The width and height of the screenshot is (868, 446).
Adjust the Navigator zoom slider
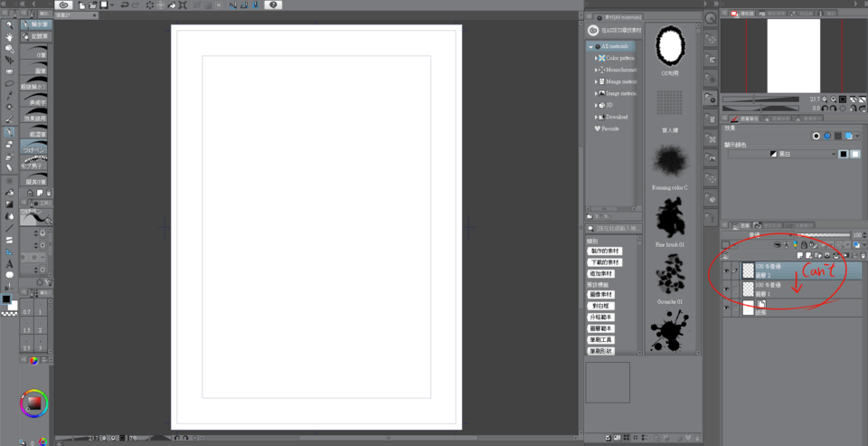click(x=760, y=100)
